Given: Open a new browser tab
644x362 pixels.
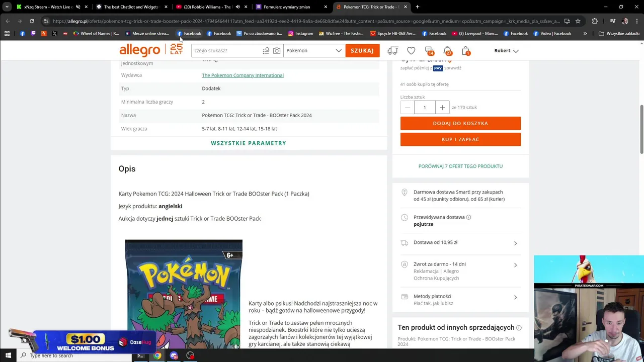Looking at the screenshot, I should tap(418, 7).
